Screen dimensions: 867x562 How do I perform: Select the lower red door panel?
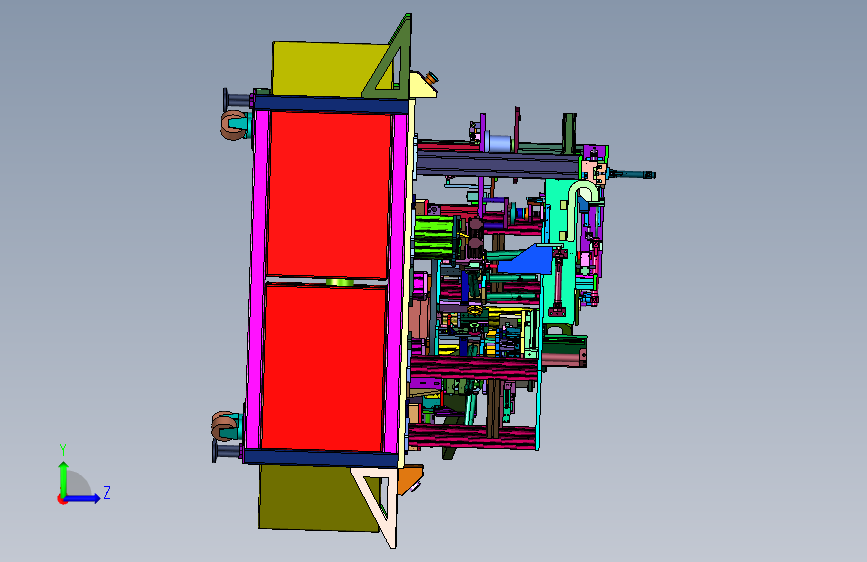tap(323, 368)
